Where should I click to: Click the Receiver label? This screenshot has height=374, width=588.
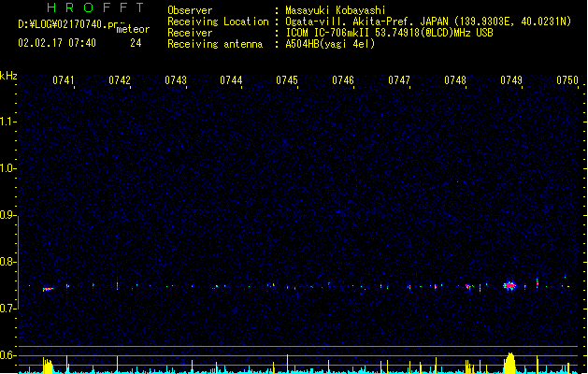point(190,33)
